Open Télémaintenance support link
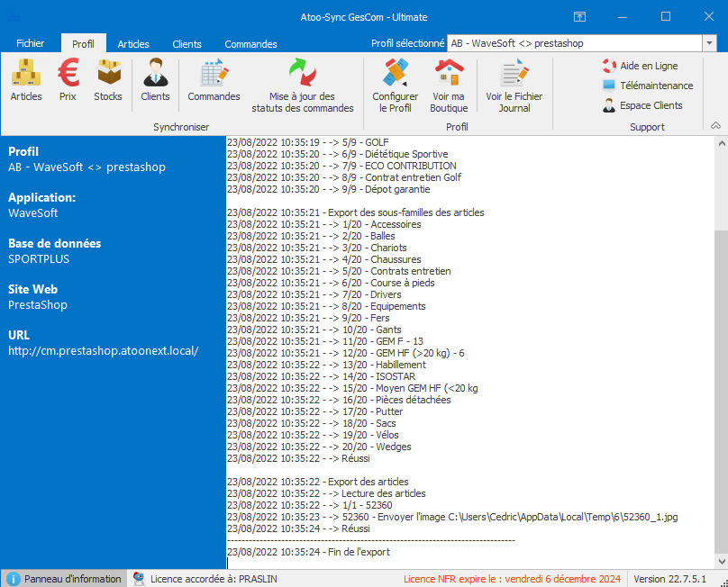 tap(657, 86)
